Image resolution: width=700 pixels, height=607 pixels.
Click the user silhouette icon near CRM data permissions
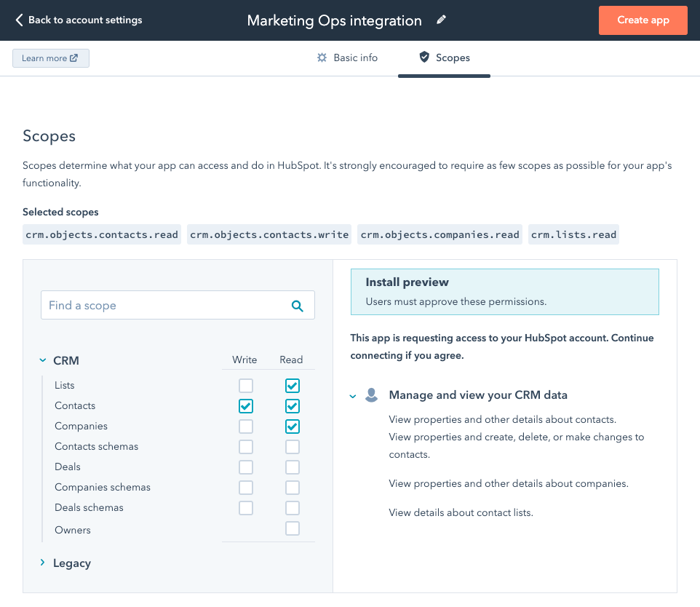[372, 395]
